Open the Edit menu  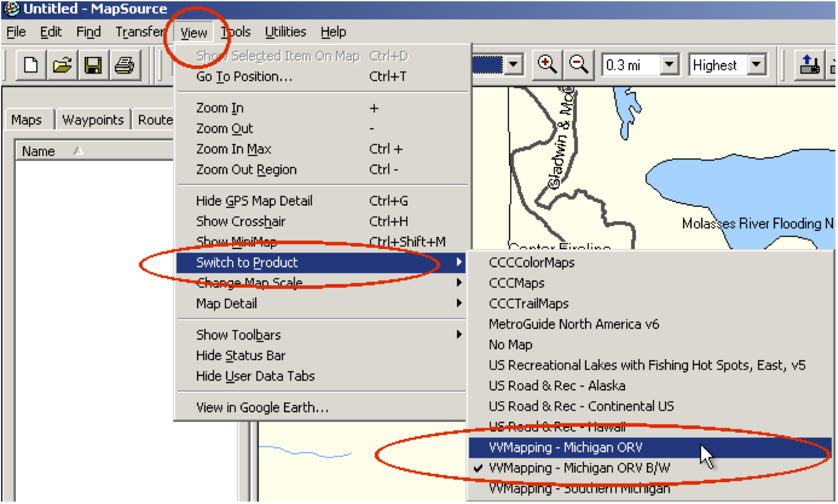tap(51, 32)
